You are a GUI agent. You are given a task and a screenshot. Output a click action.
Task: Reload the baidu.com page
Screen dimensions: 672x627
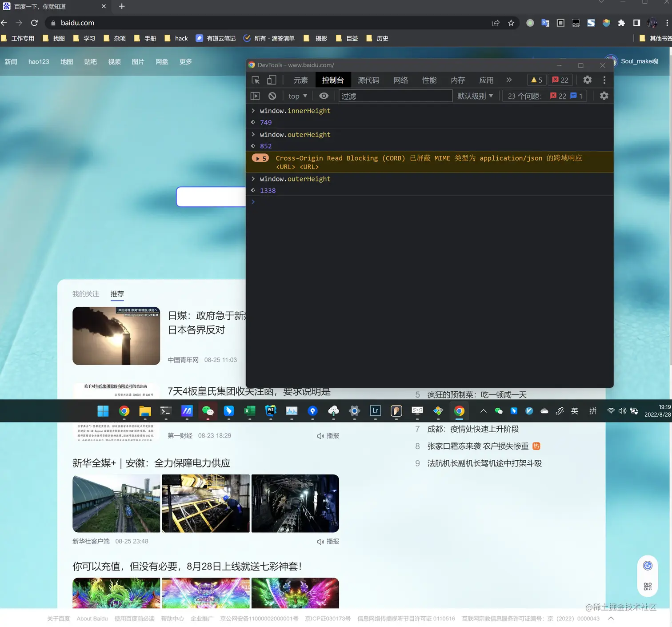click(34, 23)
